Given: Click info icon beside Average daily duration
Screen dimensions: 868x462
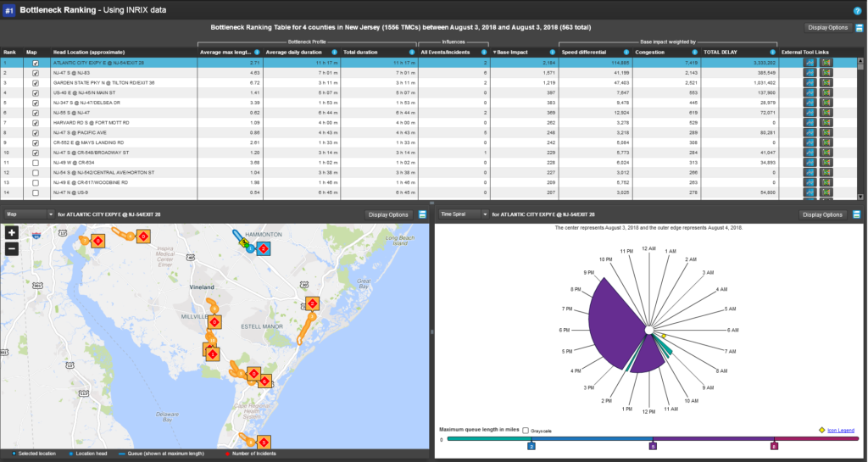Looking at the screenshot, I should pyautogui.click(x=334, y=53).
